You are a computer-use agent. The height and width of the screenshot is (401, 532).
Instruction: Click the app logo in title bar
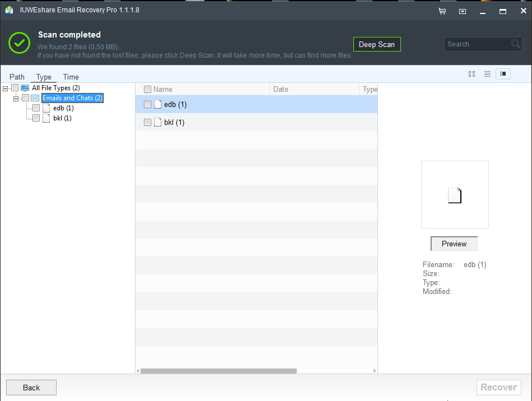point(9,10)
